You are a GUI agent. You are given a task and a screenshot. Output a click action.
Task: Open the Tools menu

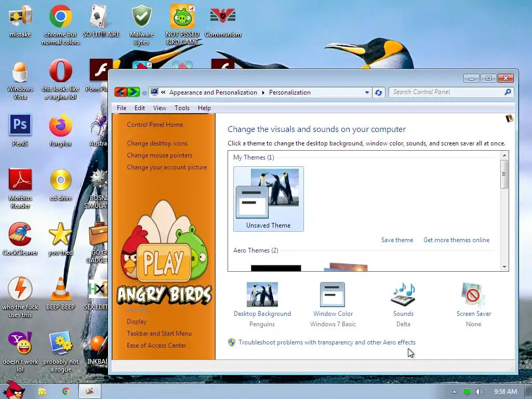click(x=182, y=108)
